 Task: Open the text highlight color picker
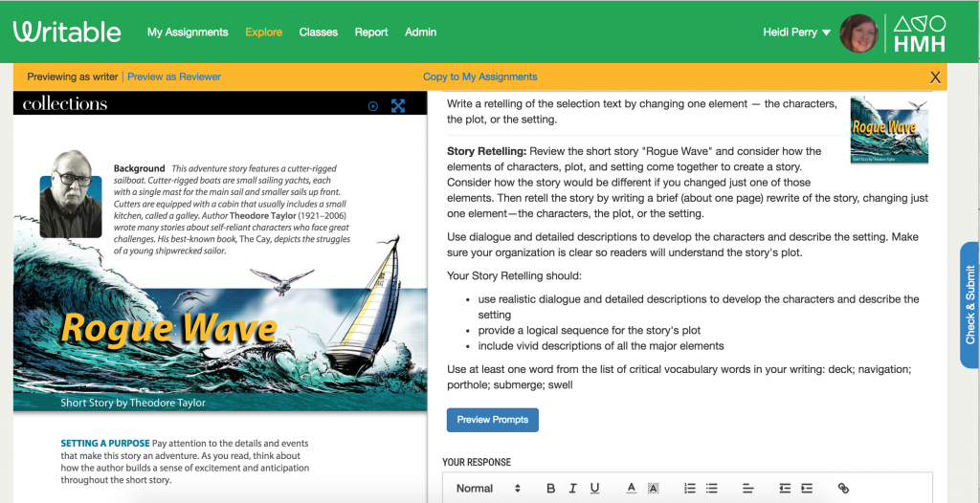point(653,489)
